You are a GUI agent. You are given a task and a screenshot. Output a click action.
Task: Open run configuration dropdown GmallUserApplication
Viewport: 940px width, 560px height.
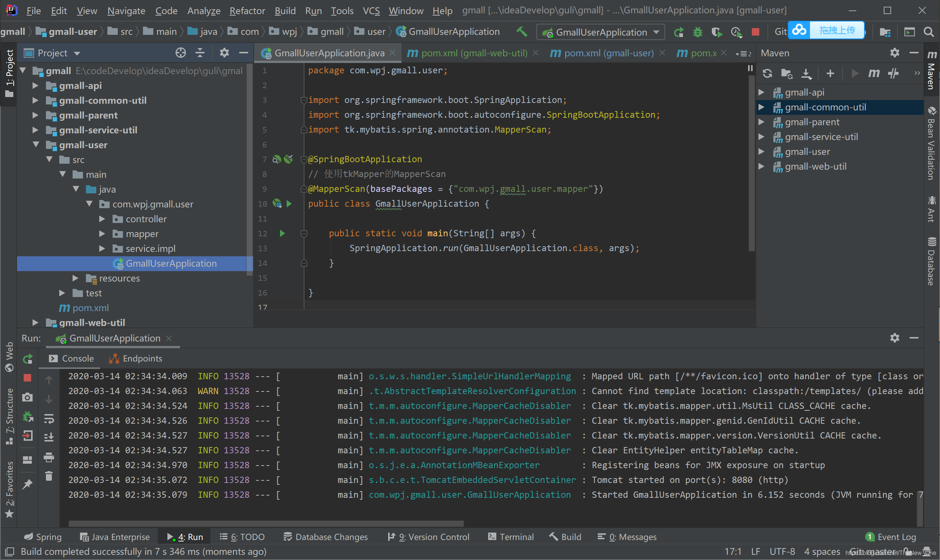[601, 32]
